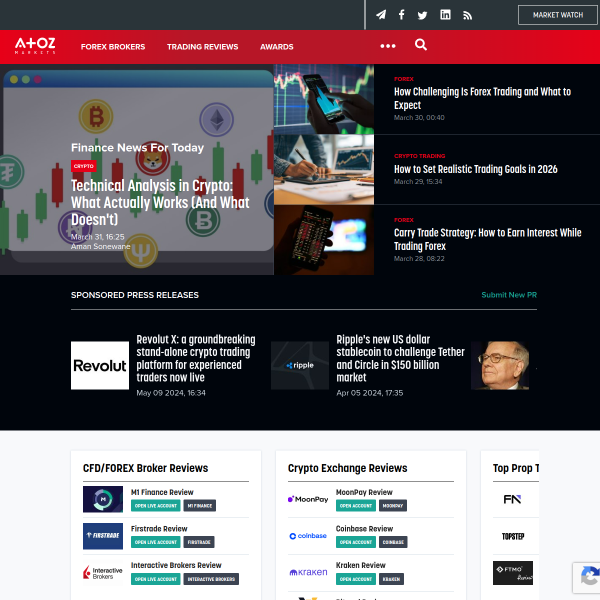The image size is (600, 600).
Task: Open the FOREX tag above How Challenging
Action: [x=404, y=79]
